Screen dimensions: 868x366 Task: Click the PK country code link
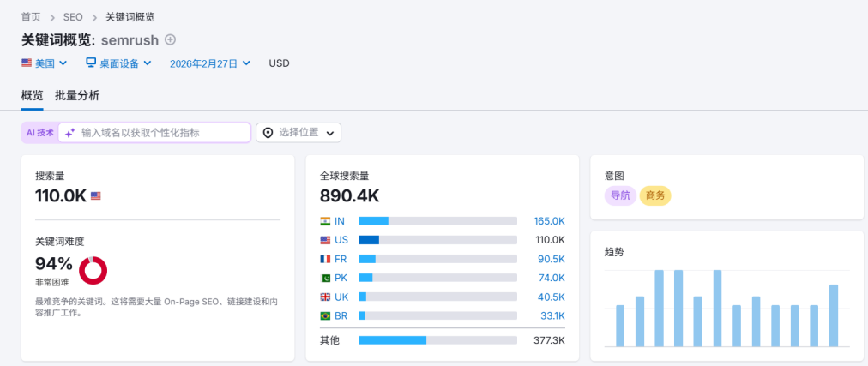pyautogui.click(x=341, y=278)
